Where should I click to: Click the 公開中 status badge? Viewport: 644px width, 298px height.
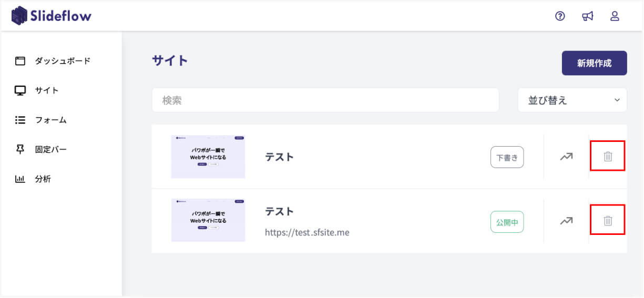point(507,222)
